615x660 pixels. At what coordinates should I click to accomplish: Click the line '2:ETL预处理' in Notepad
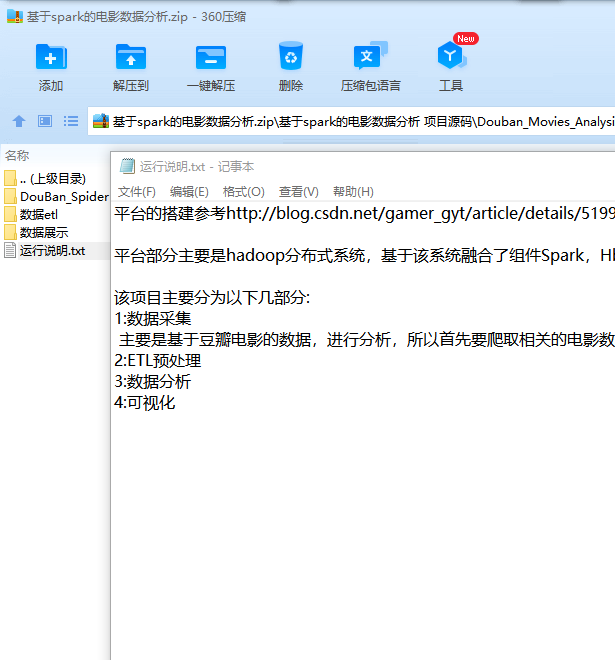[158, 361]
